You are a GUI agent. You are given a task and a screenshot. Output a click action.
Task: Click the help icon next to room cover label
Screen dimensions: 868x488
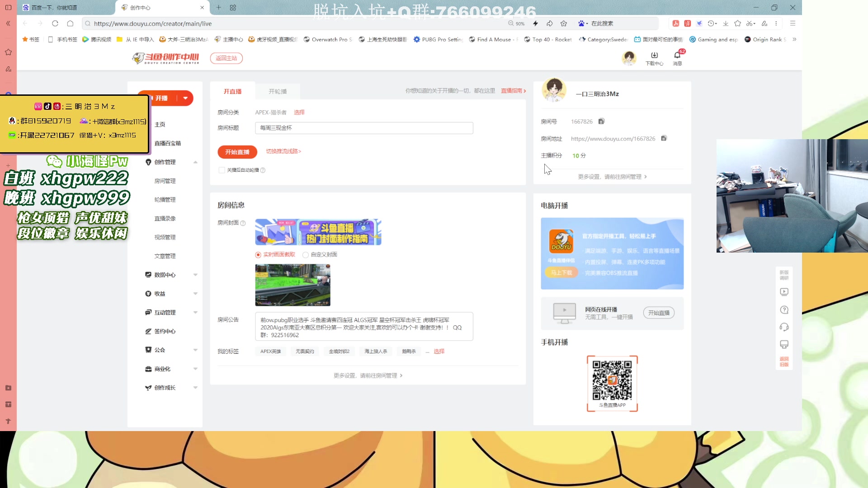243,223
